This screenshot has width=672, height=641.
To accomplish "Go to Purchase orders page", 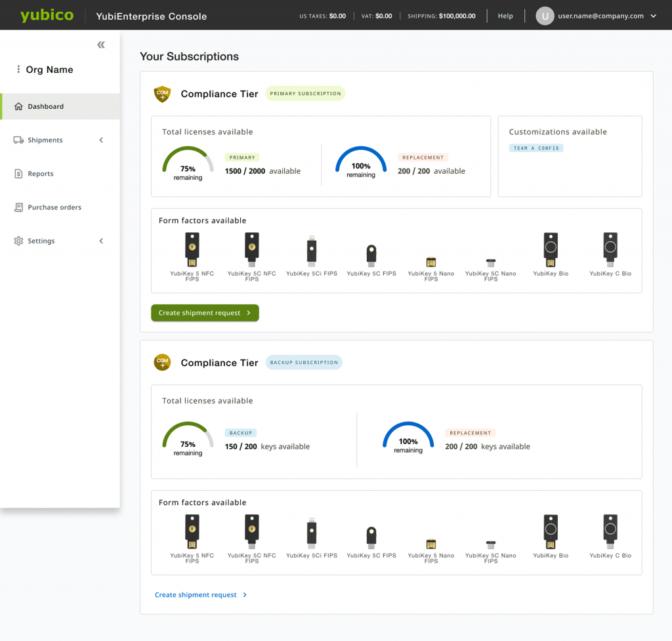I will pos(54,207).
